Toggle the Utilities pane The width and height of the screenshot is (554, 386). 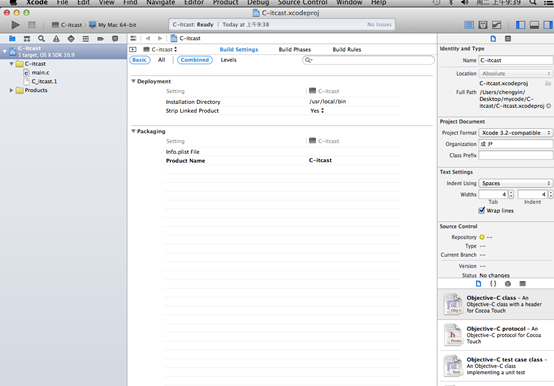coord(548,25)
